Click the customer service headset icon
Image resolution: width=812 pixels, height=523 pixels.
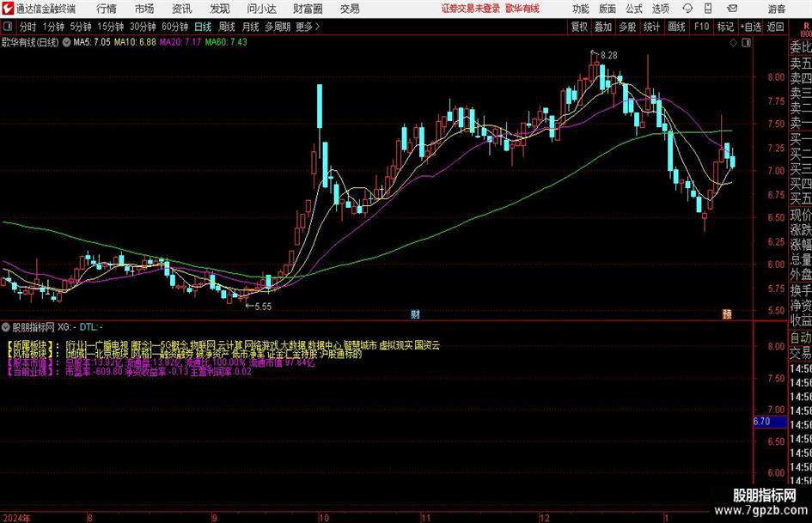[x=687, y=9]
